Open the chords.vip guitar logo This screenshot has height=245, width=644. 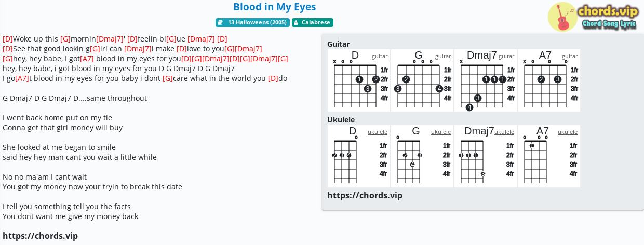coord(594,17)
